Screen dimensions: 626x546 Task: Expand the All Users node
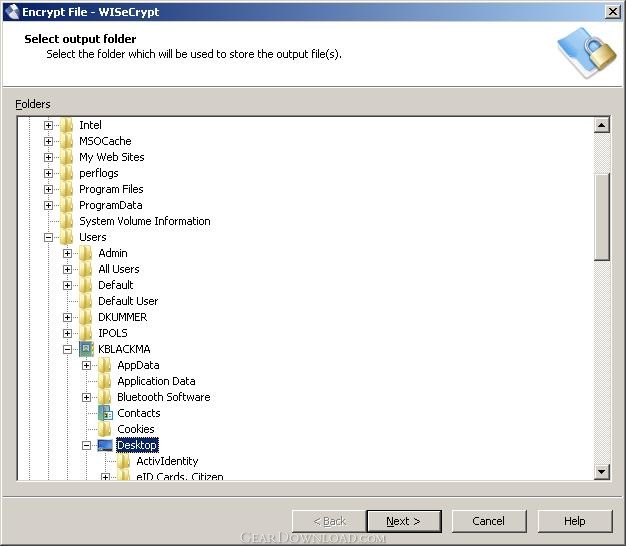(x=67, y=269)
